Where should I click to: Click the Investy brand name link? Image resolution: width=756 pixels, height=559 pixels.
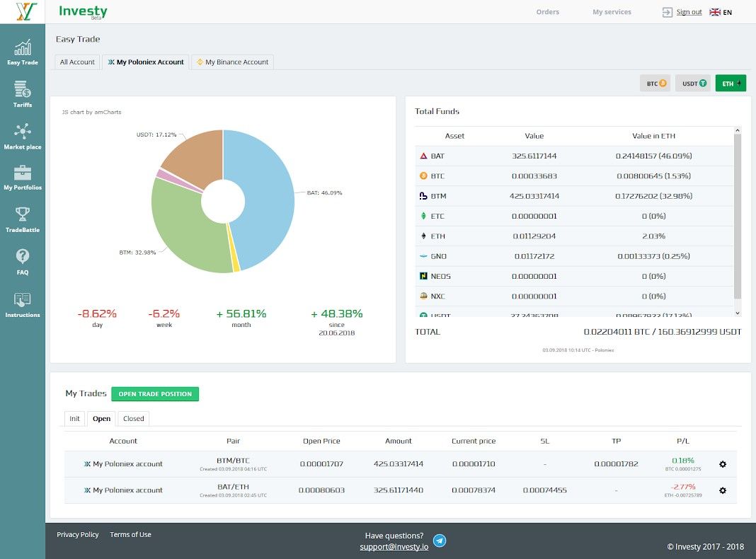click(83, 11)
